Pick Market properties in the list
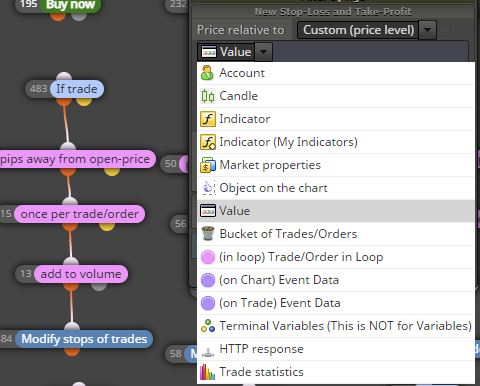 (336, 165)
